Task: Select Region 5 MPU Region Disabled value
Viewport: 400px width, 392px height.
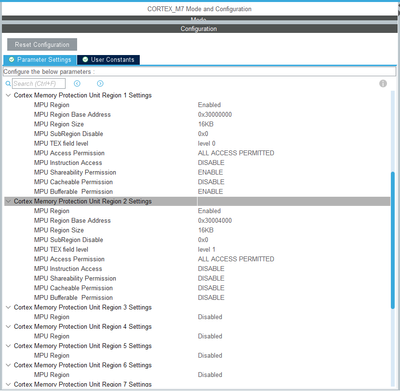Action: click(x=210, y=356)
